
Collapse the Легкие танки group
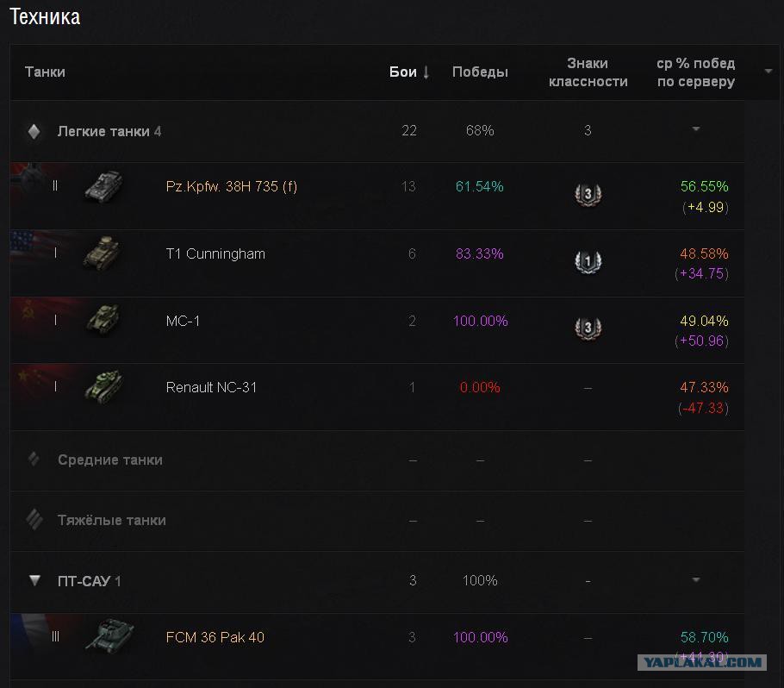click(34, 131)
